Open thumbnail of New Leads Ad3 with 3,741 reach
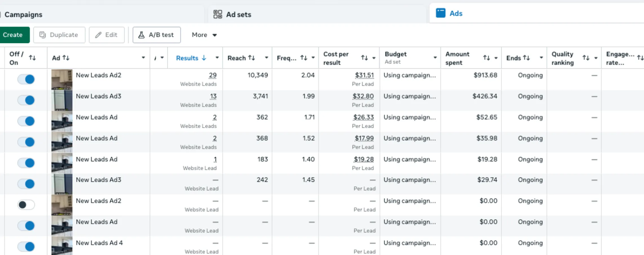The image size is (644, 255). [62, 100]
